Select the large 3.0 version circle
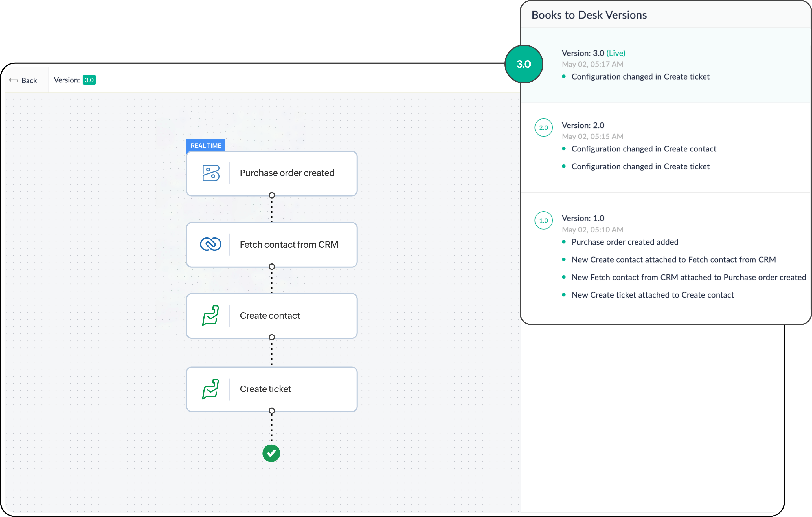Viewport: 812px width, 517px height. [524, 64]
